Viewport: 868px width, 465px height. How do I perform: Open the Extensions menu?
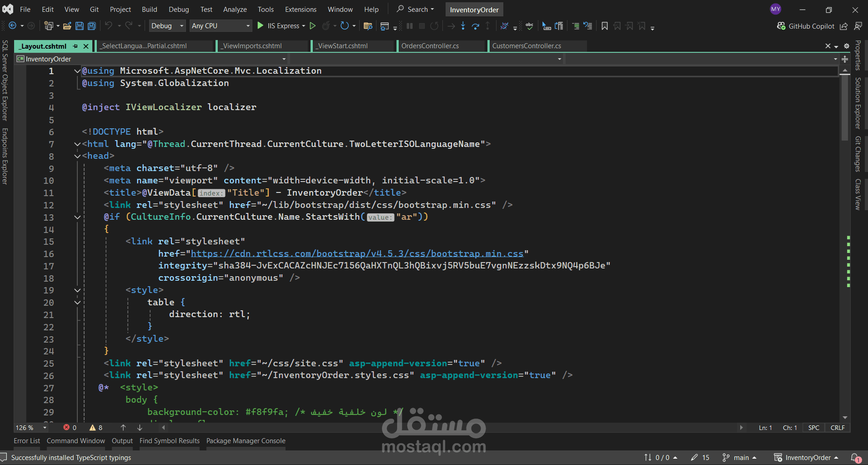301,10
